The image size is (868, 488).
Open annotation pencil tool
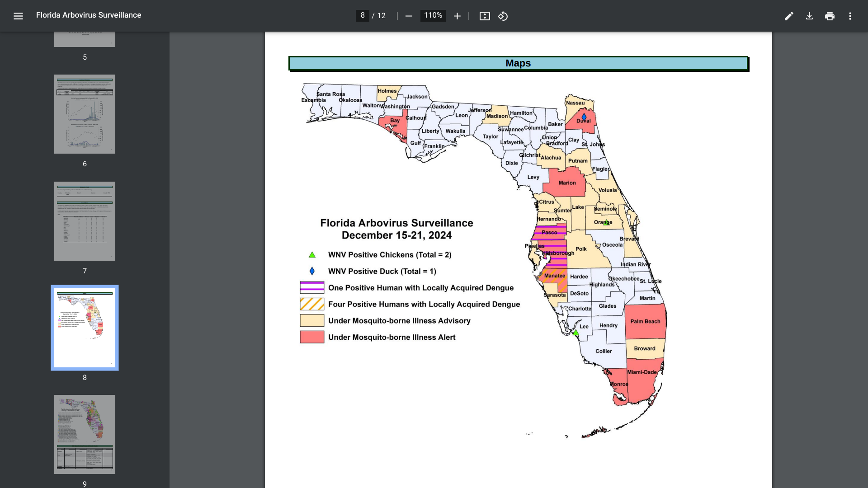pyautogui.click(x=789, y=16)
